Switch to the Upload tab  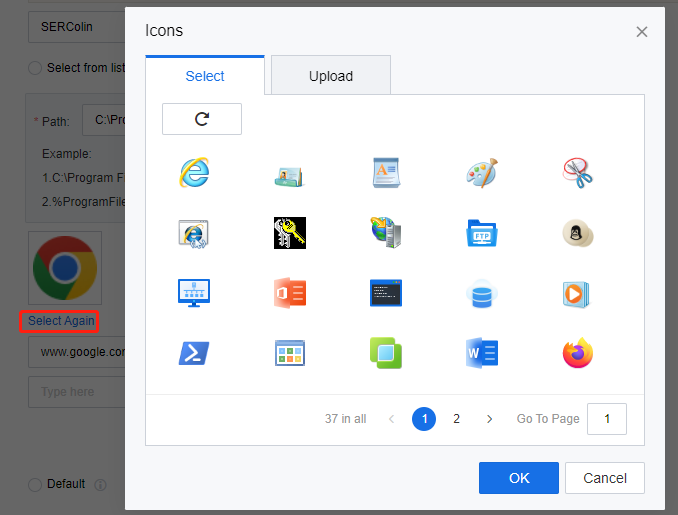331,75
